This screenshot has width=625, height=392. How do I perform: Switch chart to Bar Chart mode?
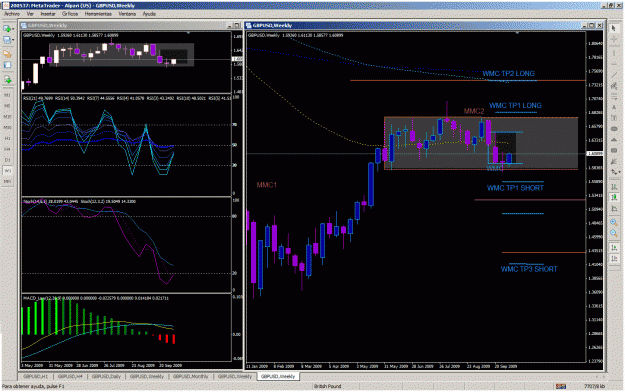tap(614, 187)
